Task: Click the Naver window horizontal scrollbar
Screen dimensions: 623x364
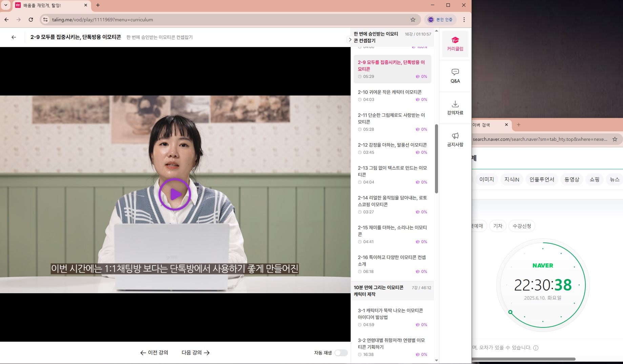Action: [x=523, y=359]
